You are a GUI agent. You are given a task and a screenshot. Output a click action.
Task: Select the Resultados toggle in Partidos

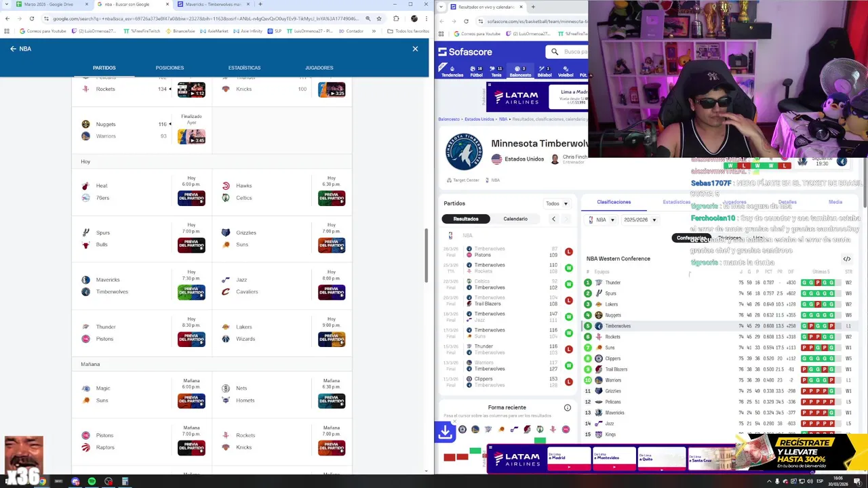coord(466,219)
